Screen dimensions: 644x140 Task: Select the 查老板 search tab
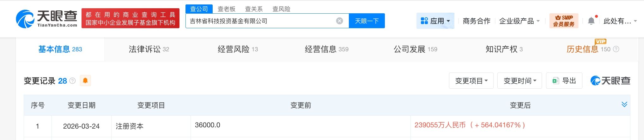227,9
